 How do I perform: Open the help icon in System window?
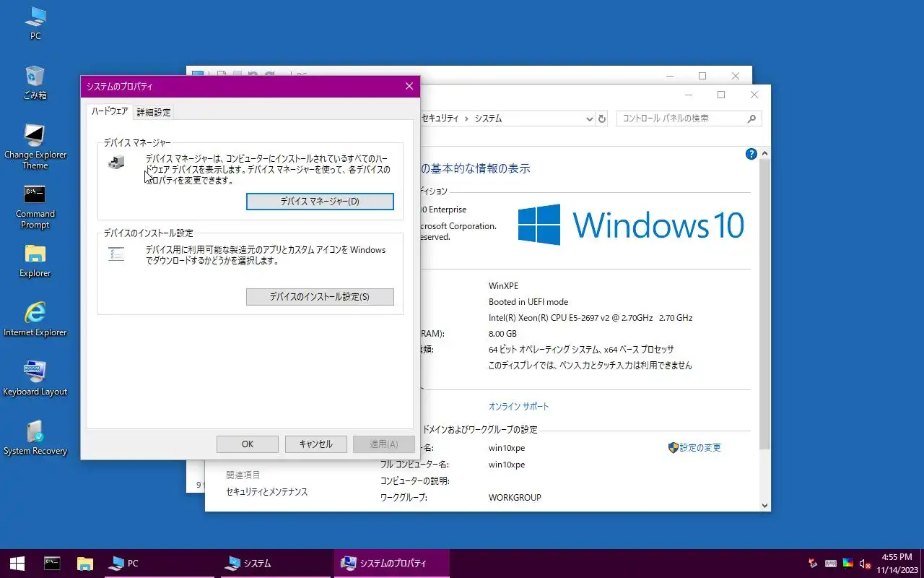click(x=751, y=154)
